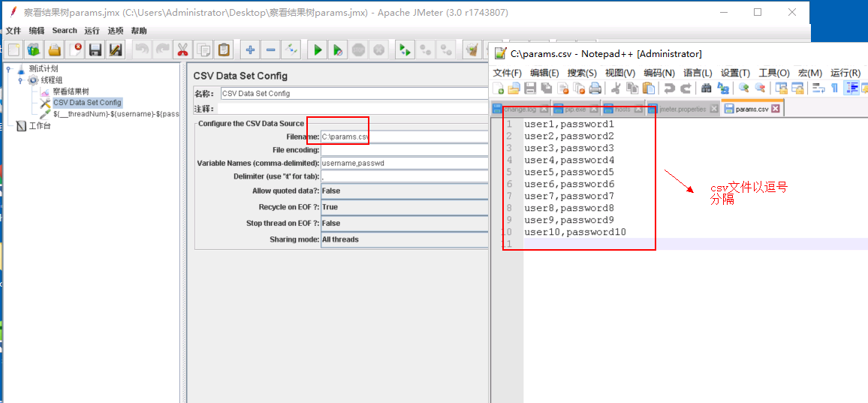Image resolution: width=868 pixels, height=403 pixels.
Task: Open the Sharing mode dropdown
Action: click(x=404, y=240)
